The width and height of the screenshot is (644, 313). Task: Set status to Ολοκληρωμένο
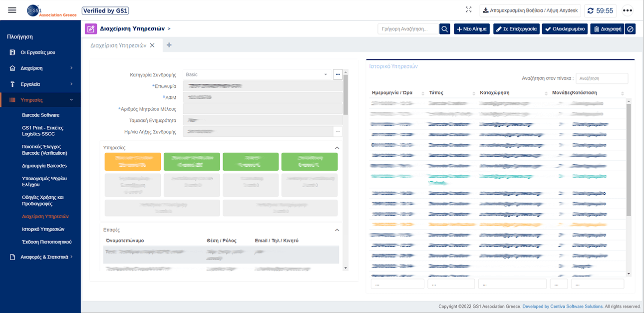pos(565,29)
